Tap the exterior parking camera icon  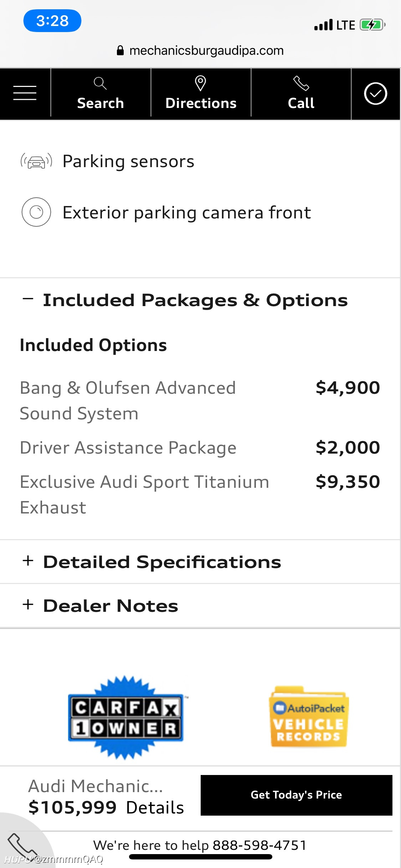click(x=36, y=212)
